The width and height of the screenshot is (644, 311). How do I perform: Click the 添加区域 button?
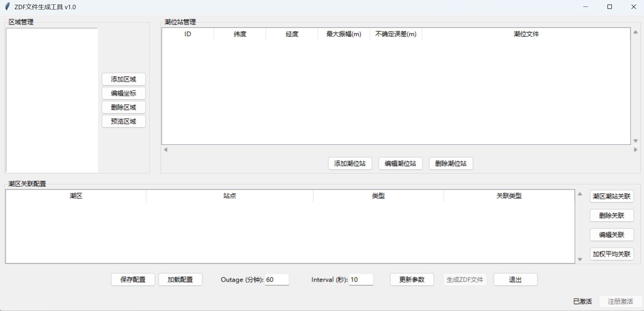pyautogui.click(x=123, y=79)
